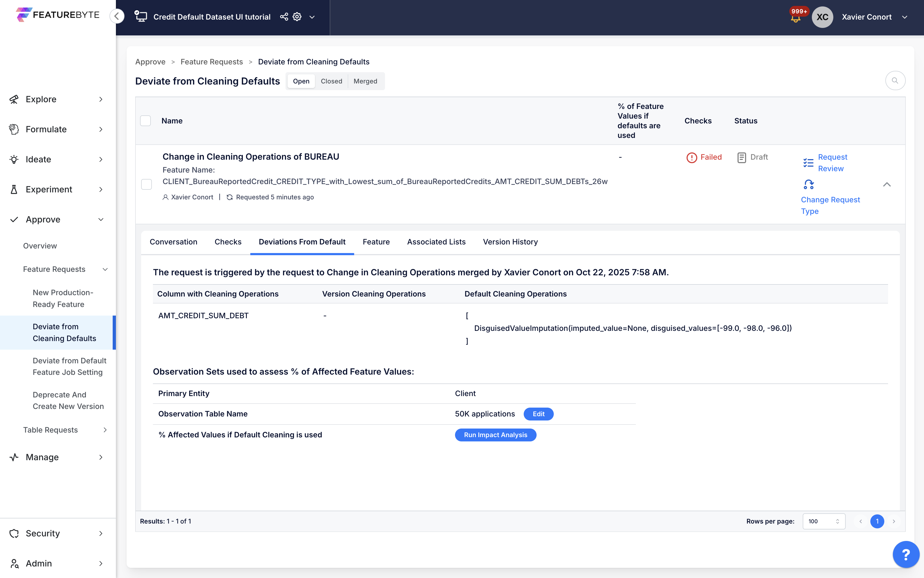Click the Change Request Type icon
This screenshot has height=578, width=924.
tap(809, 185)
